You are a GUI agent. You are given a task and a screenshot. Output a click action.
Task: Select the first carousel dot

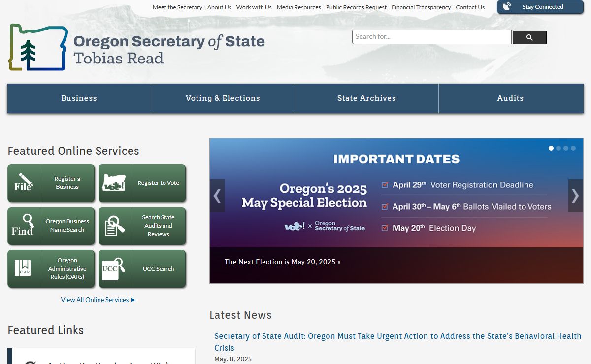(551, 148)
